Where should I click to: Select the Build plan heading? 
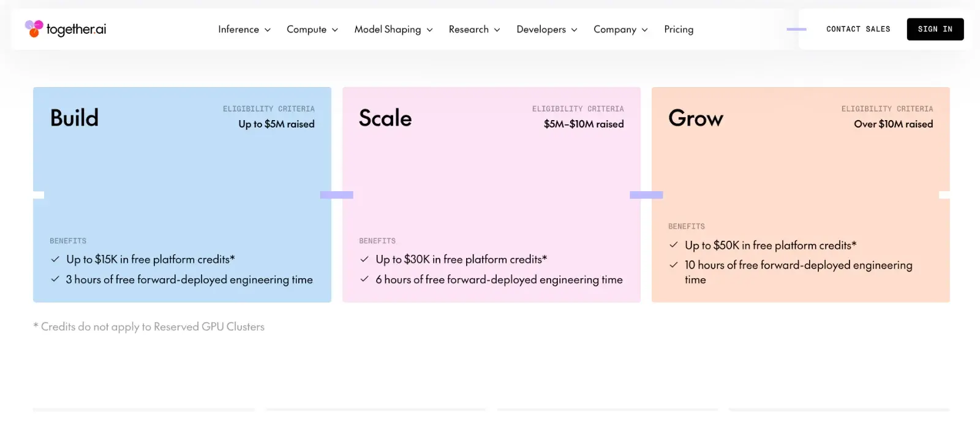74,118
